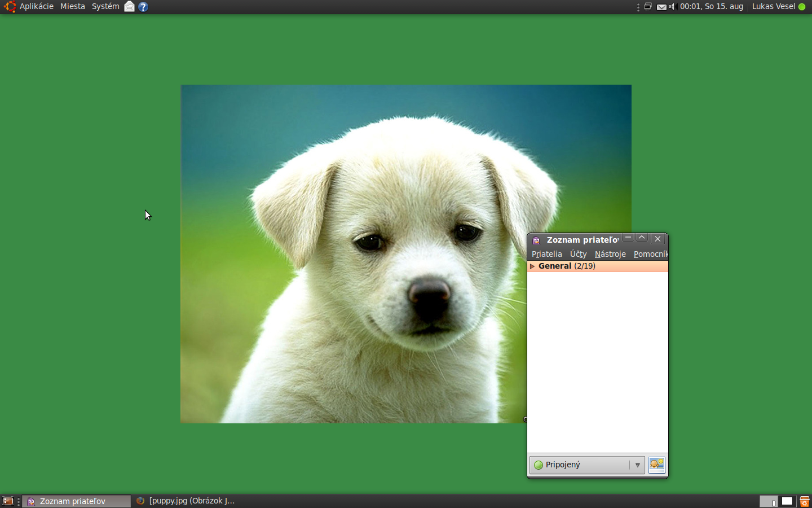Click the Pidgin icon in window title bar
812x508 pixels.
[536, 240]
